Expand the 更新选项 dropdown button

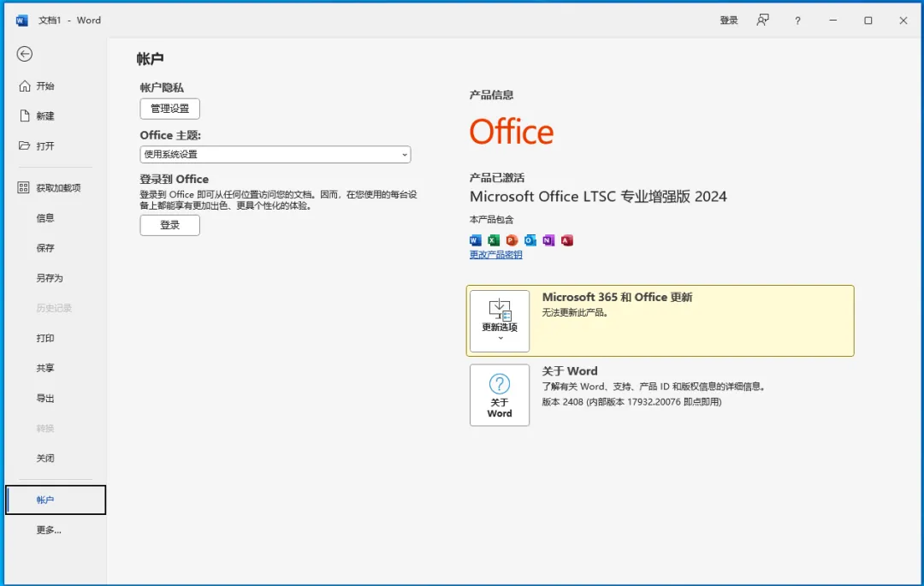(x=500, y=321)
